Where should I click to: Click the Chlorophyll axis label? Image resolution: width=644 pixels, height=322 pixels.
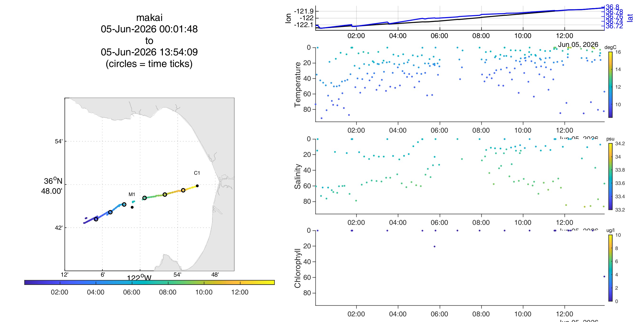tap(297, 268)
